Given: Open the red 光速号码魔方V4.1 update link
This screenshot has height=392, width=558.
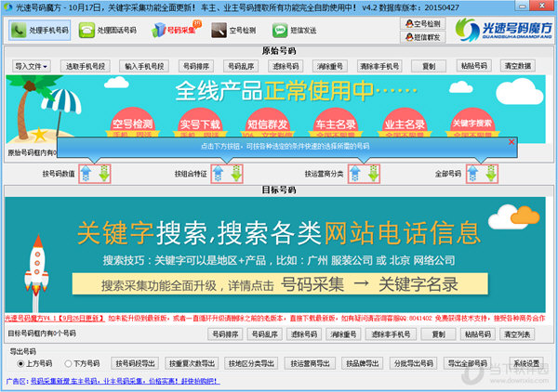Looking at the screenshot, I should tap(55, 318).
